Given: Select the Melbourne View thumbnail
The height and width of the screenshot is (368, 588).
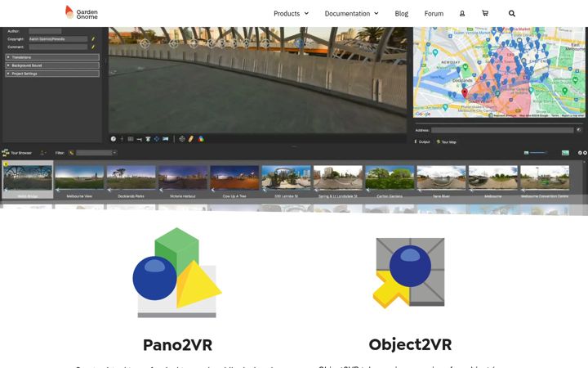Looking at the screenshot, I should [x=79, y=177].
